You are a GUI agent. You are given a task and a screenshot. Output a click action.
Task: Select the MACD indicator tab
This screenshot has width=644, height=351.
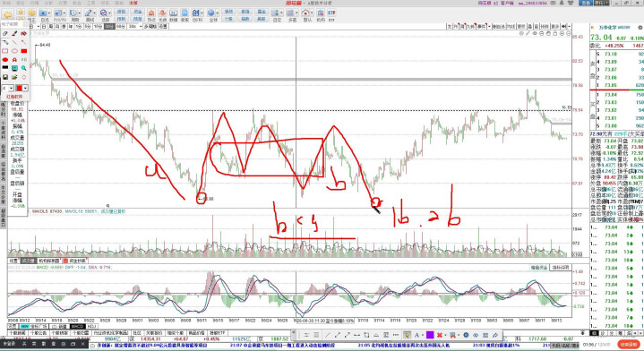[x=77, y=326]
